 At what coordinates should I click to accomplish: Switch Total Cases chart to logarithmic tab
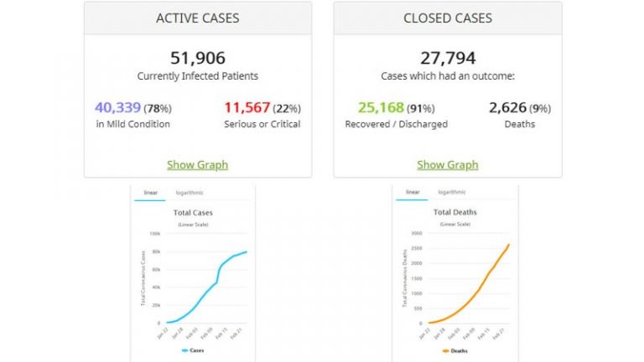190,193
